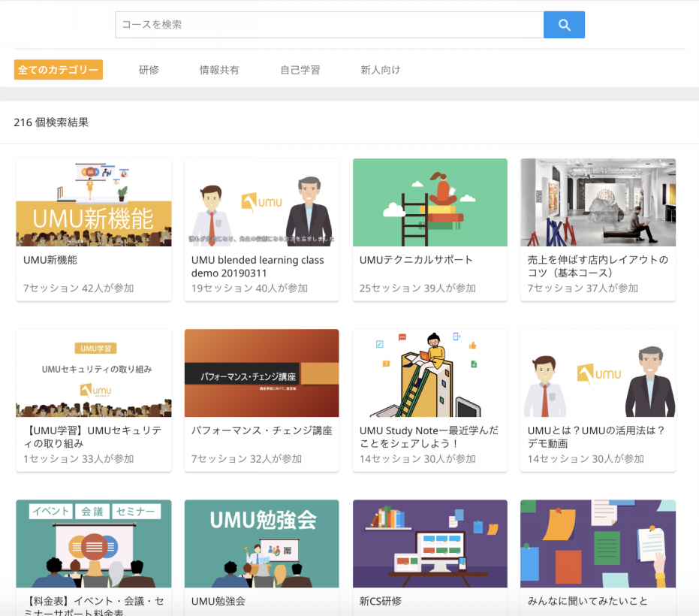This screenshot has width=699, height=616.
Task: Click the 新CS研修 title text
Action: [x=380, y=601]
